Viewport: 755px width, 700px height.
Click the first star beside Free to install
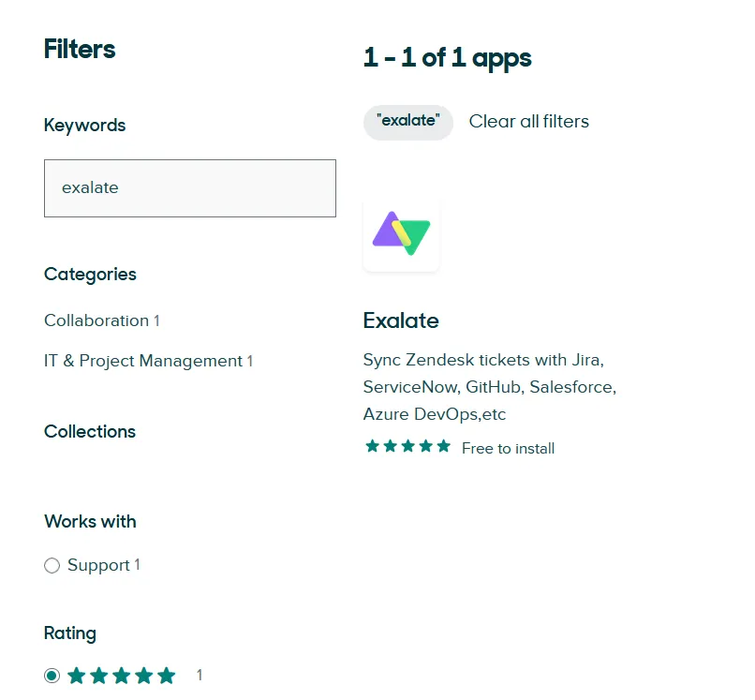click(x=370, y=447)
